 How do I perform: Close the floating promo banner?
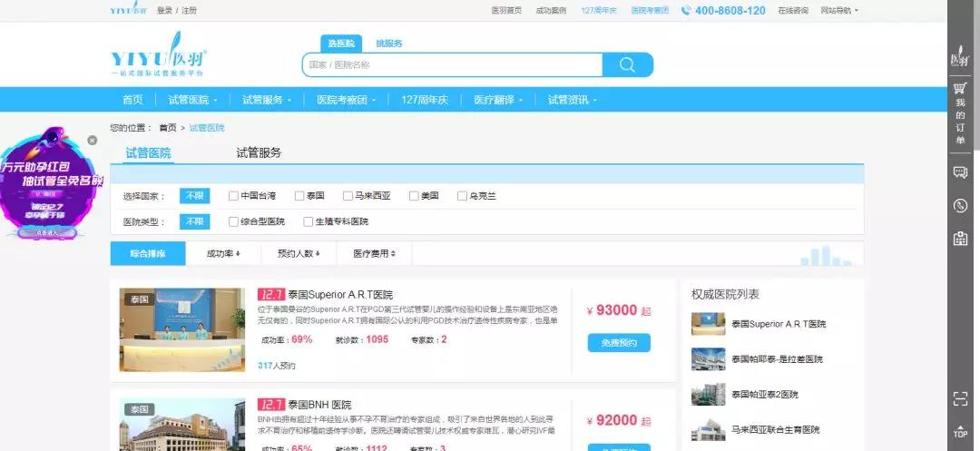pos(92,140)
